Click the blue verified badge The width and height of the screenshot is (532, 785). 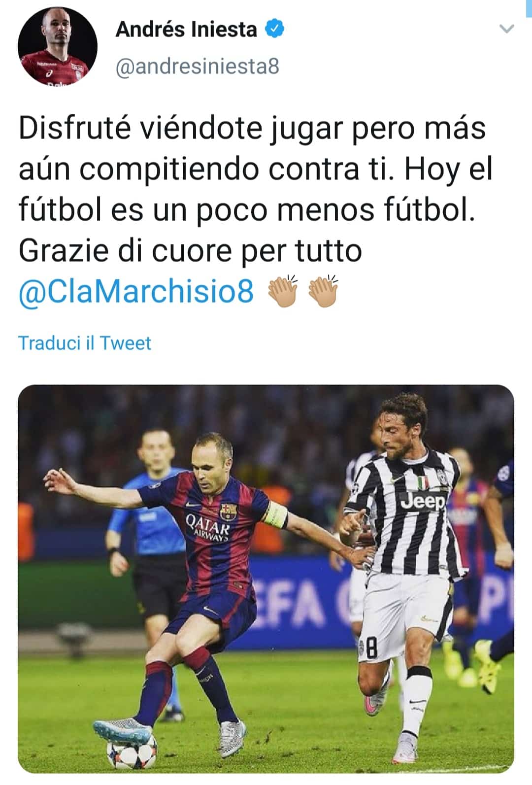point(275,29)
